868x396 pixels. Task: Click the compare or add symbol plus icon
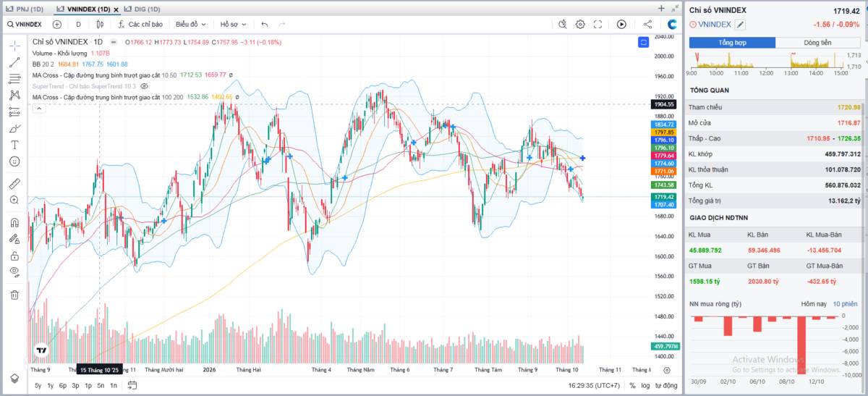tap(57, 24)
